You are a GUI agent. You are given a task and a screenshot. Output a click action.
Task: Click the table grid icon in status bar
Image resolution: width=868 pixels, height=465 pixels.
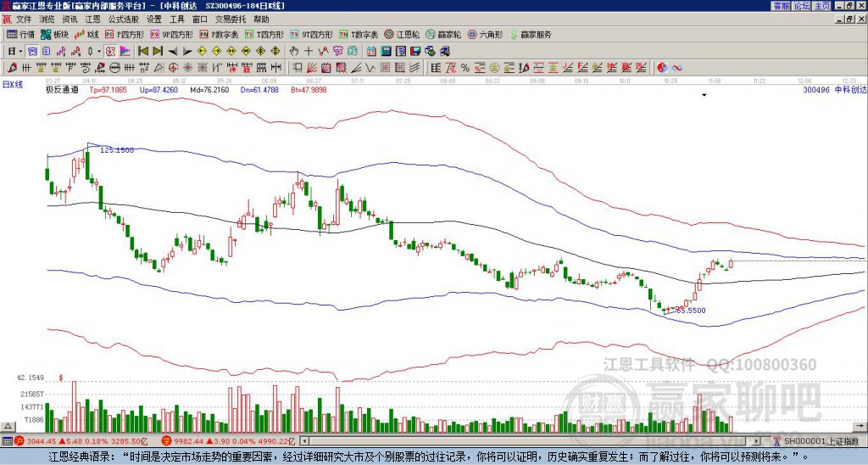click(7, 441)
